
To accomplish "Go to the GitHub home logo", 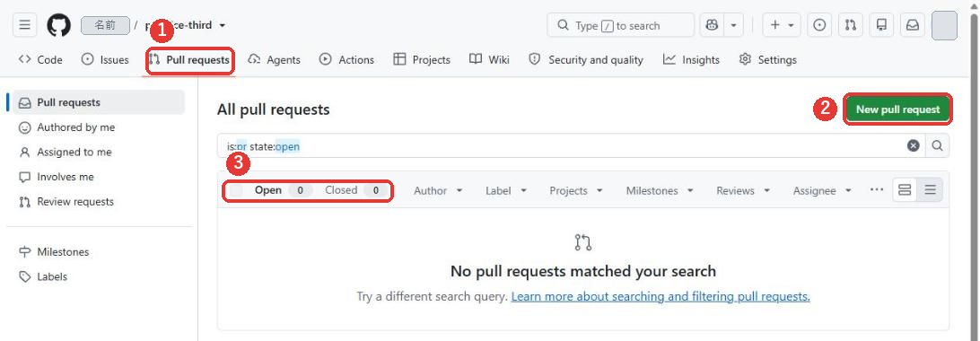I will [x=58, y=26].
